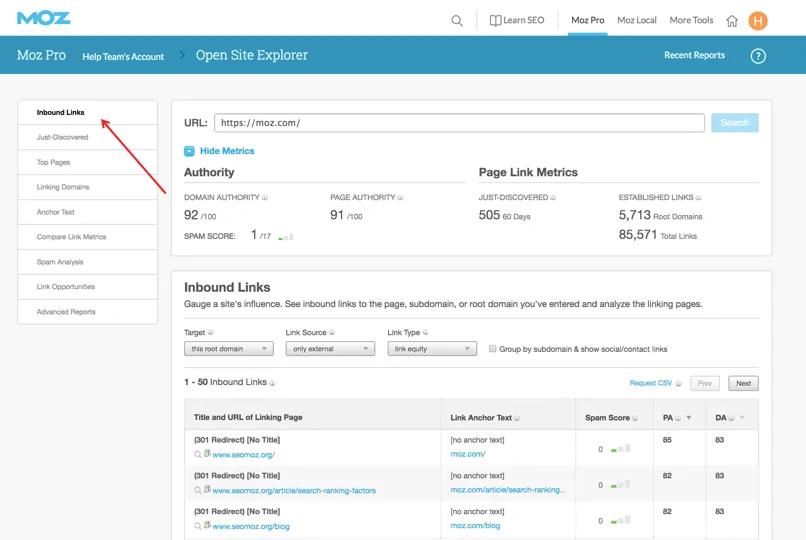Viewport: 806px width, 540px height.
Task: Click the URL input field
Action: tap(459, 123)
